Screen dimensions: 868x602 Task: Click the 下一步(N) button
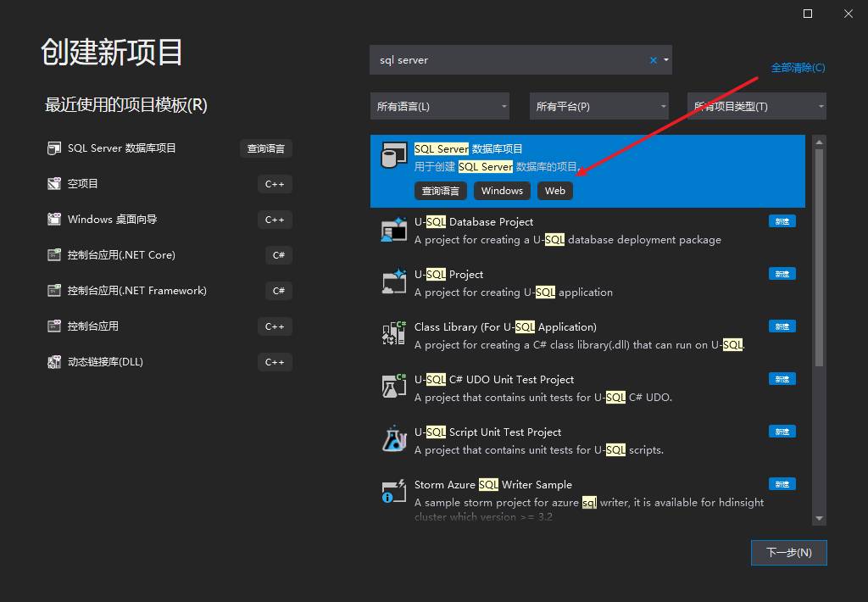coord(789,553)
